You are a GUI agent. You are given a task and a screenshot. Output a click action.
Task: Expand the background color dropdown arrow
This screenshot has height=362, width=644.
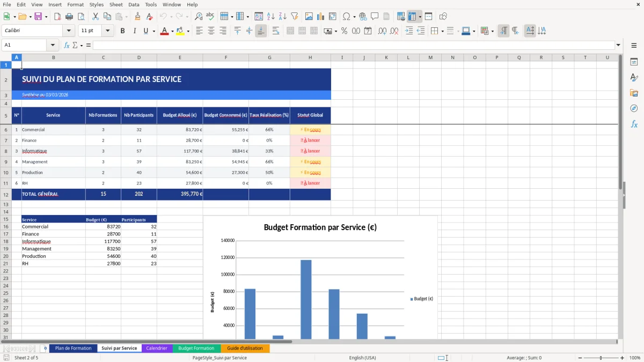coord(187,31)
